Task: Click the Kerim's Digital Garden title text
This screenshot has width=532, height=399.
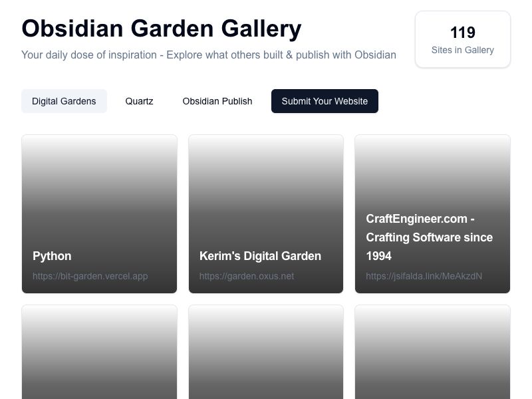Action: click(x=260, y=256)
